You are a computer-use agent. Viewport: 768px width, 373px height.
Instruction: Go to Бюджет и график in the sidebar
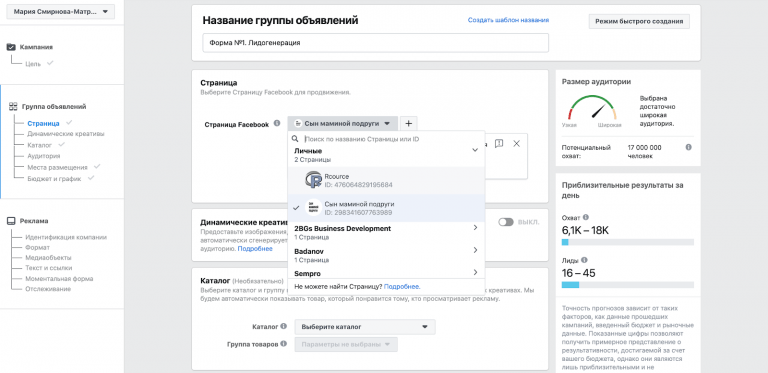pos(54,179)
